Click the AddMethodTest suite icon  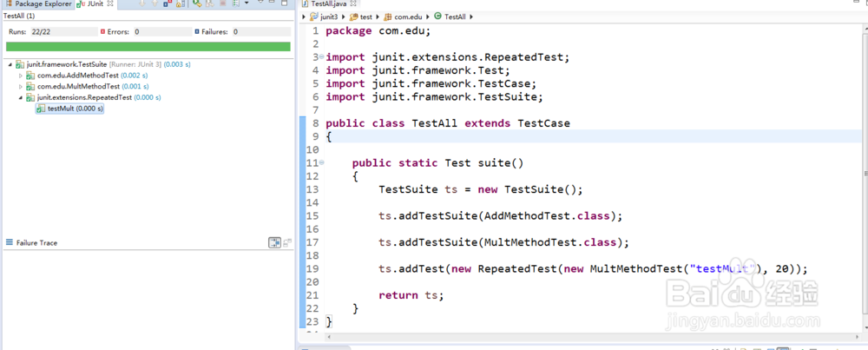tap(30, 76)
